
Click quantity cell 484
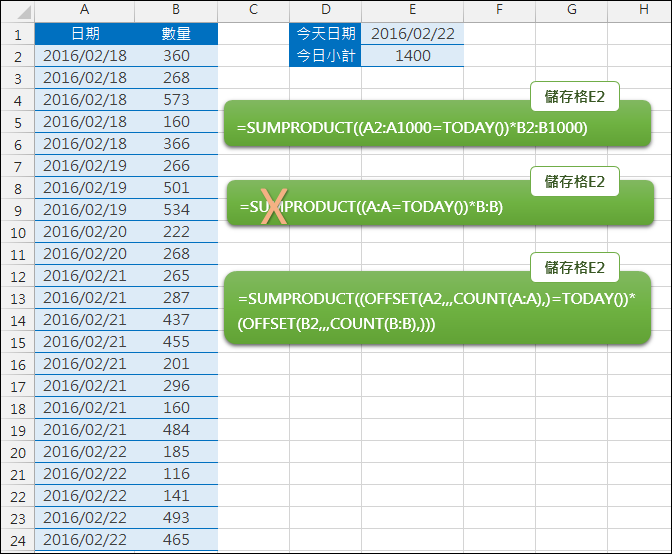176,430
